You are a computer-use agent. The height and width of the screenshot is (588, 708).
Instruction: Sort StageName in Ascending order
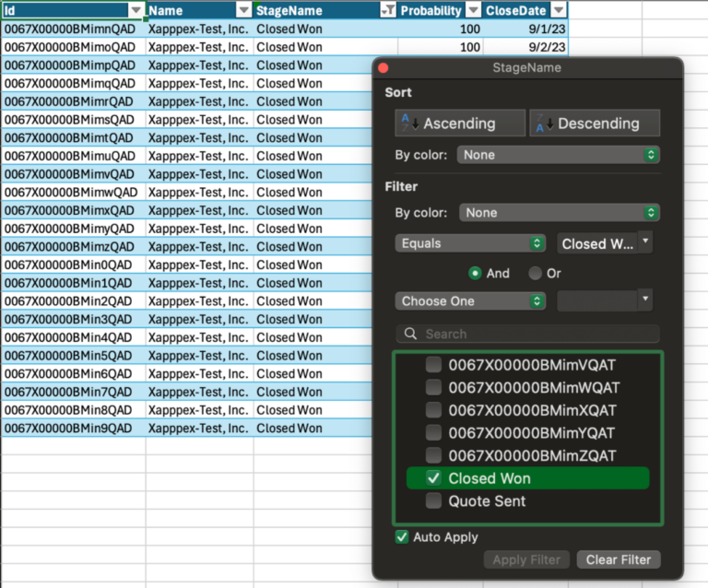(x=460, y=123)
